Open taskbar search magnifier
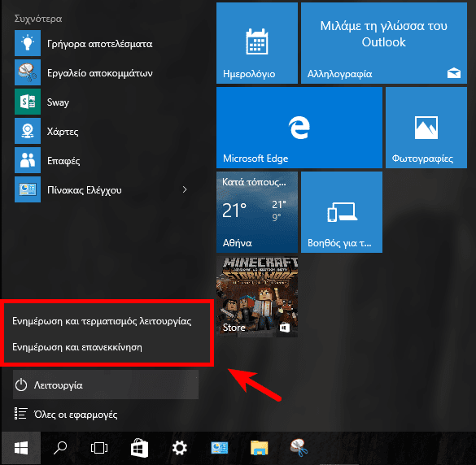Screen dimensions: 476x465 59,448
